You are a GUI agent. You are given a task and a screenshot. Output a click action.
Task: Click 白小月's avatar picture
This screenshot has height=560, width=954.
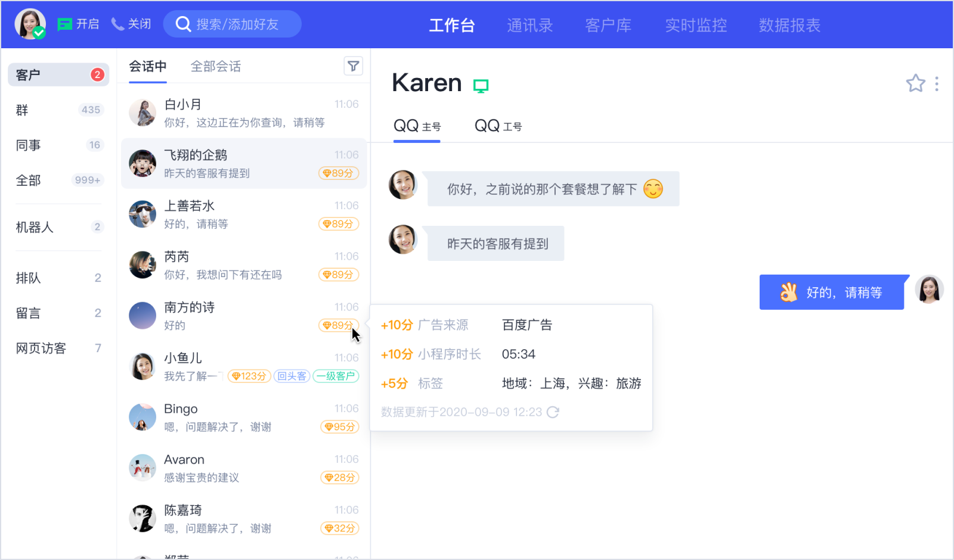pos(143,113)
